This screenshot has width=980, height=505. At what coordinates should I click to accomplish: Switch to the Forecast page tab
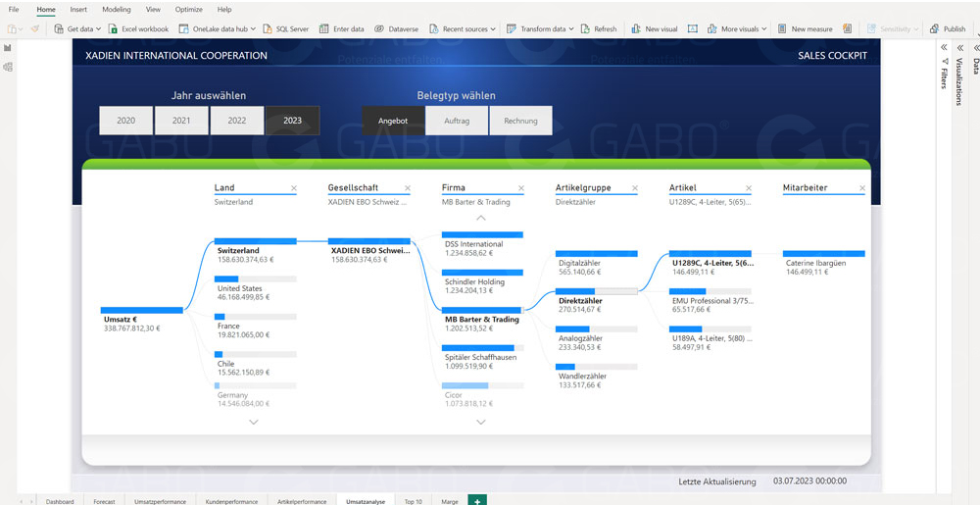105,501
